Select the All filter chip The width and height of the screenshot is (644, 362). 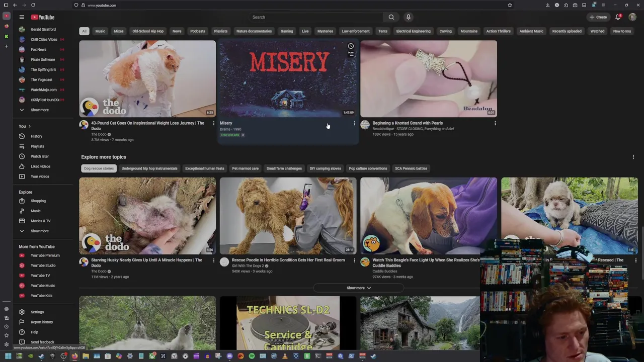click(x=84, y=31)
